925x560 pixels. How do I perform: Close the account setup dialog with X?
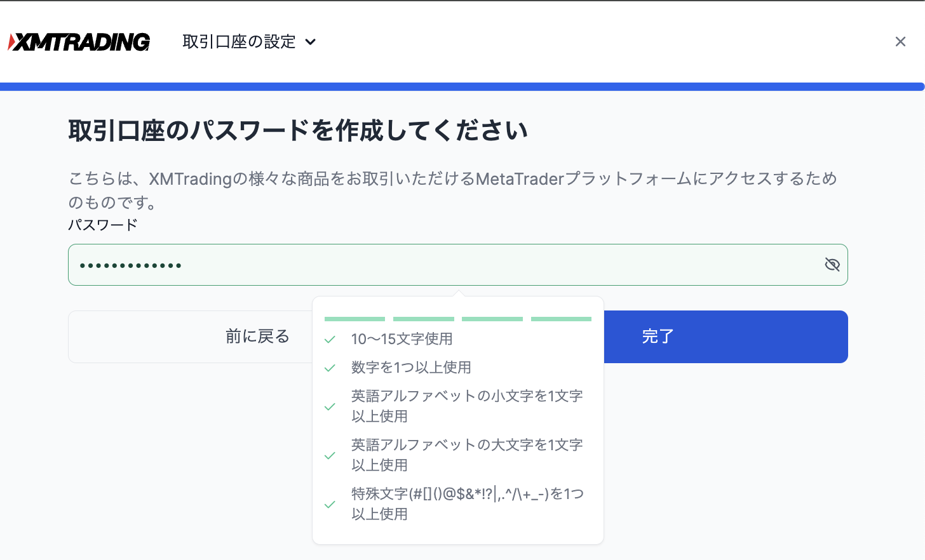(x=900, y=42)
